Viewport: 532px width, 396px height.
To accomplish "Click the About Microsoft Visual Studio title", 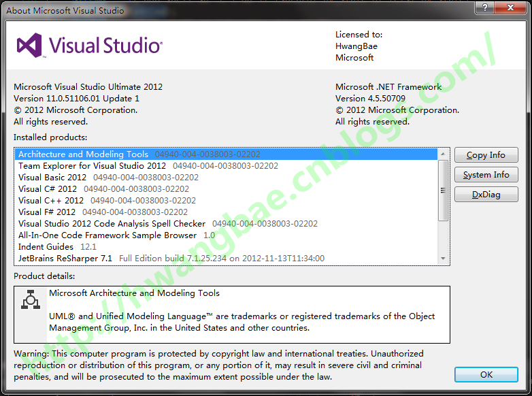I will tap(65, 10).
